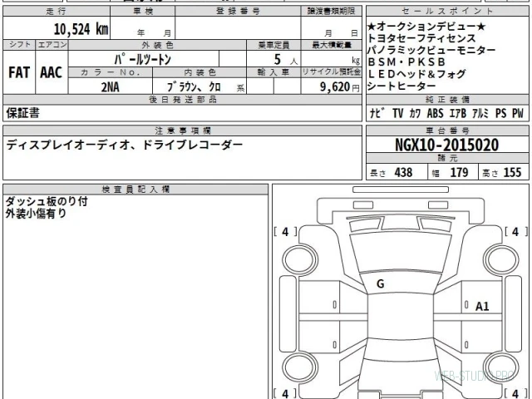
Task: Click the エアB equipment mark
Action: (458, 113)
